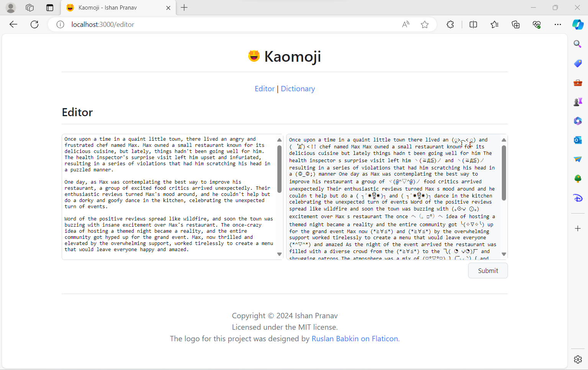This screenshot has width=588, height=370.
Task: Minimize the browser window
Action: pos(533,8)
